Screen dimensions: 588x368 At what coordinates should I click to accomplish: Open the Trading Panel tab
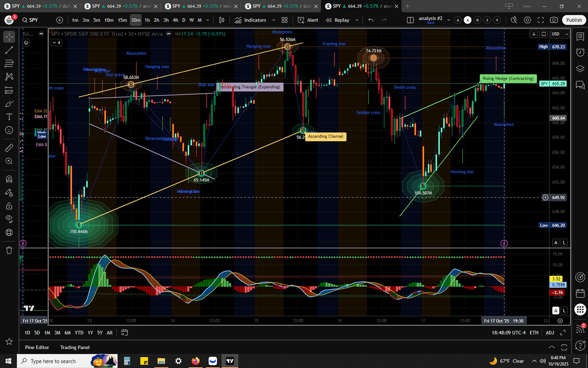point(75,347)
